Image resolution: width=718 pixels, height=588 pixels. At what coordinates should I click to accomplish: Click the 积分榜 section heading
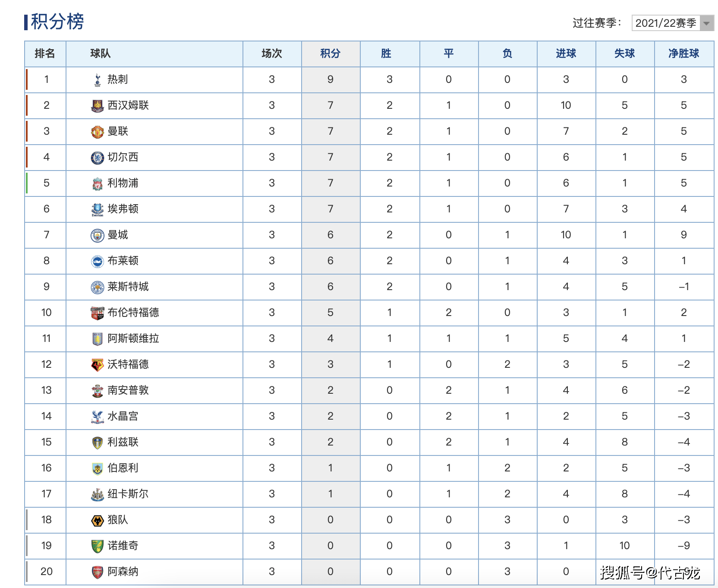pyautogui.click(x=57, y=22)
